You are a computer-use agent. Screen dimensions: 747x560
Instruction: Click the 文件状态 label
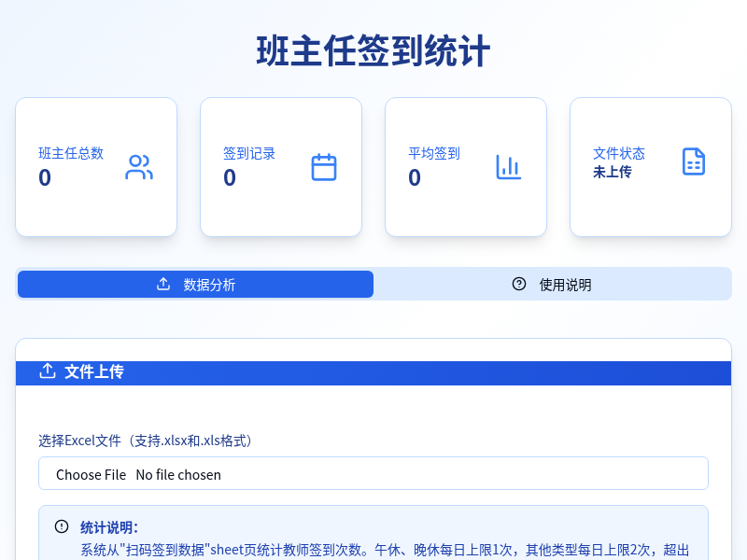pyautogui.click(x=619, y=153)
